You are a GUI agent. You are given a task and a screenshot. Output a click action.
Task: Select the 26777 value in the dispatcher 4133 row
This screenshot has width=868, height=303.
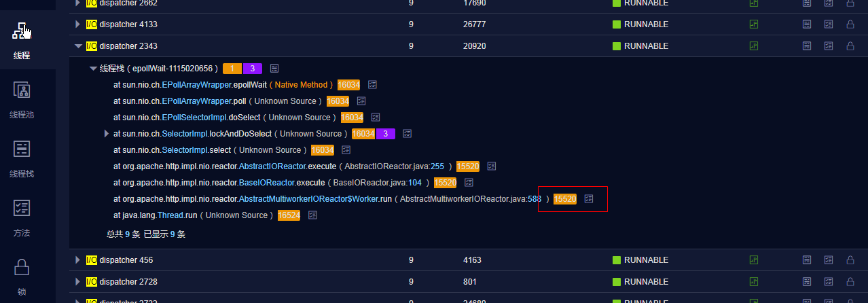(475, 24)
